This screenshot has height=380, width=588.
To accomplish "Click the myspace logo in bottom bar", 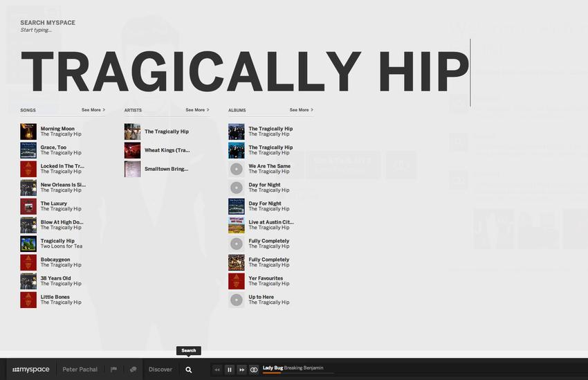I will point(30,370).
